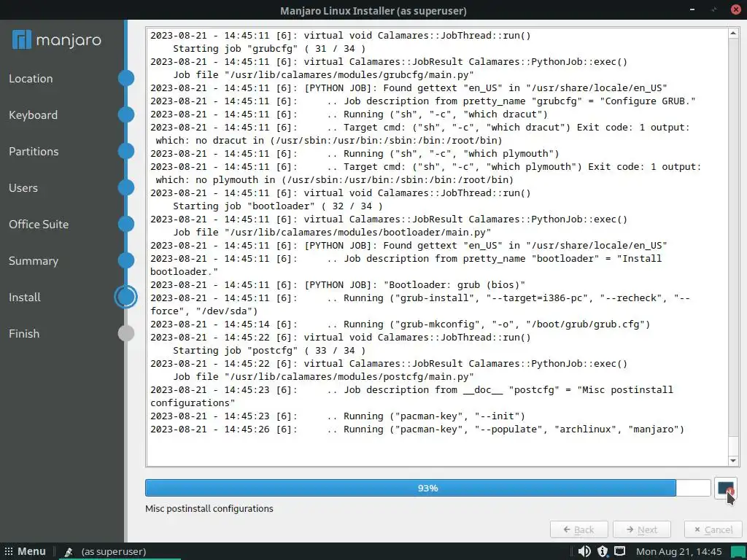Image resolution: width=747 pixels, height=560 pixels.
Task: Click log line 'Starting job "bootloader" ( 32 / 34 )'
Action: coord(278,206)
